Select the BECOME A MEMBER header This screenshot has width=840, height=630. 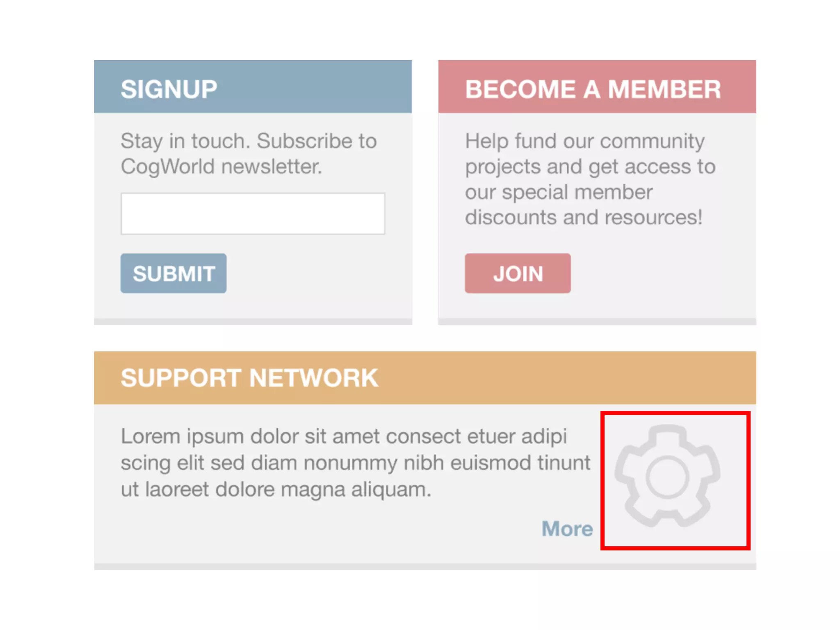pos(597,87)
